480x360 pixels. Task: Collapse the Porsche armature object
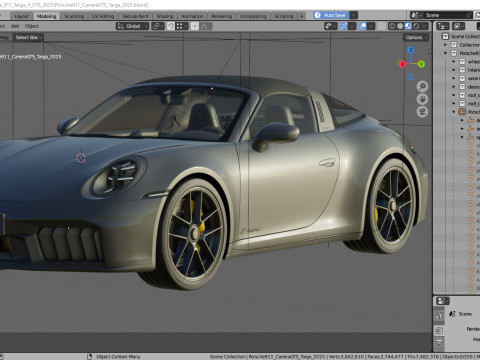tap(454, 112)
